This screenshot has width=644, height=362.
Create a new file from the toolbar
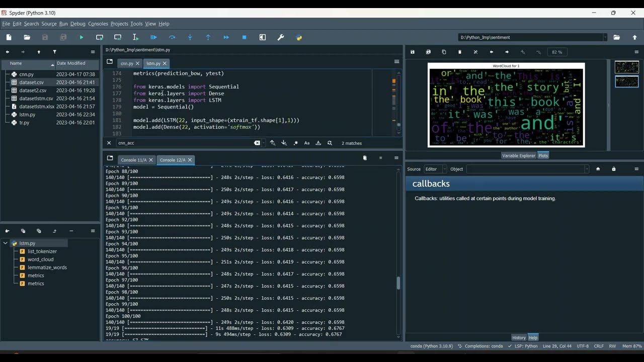click(9, 37)
